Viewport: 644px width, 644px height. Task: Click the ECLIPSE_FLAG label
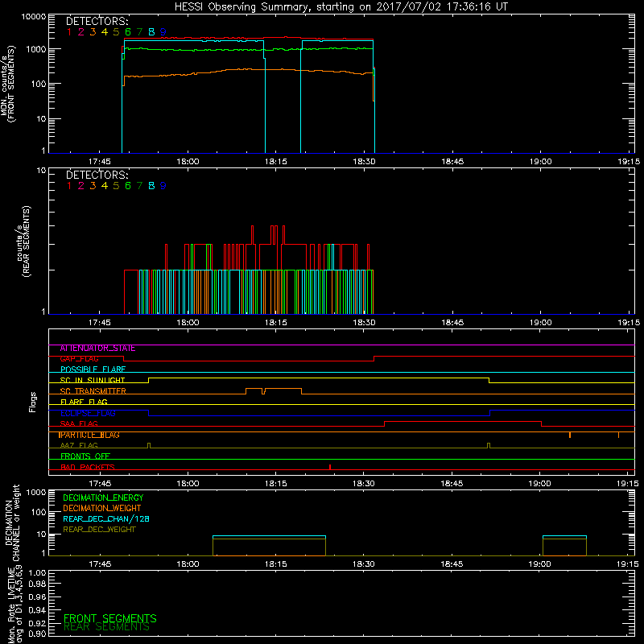pyautogui.click(x=88, y=413)
